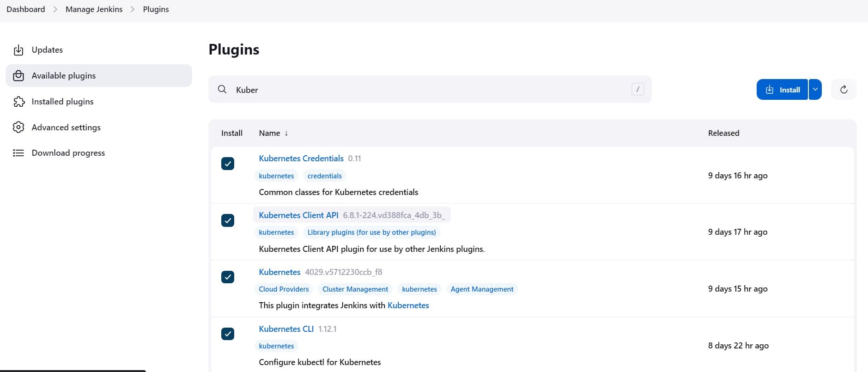Click version 4029.v5712230ccb_f8 text

click(x=343, y=272)
